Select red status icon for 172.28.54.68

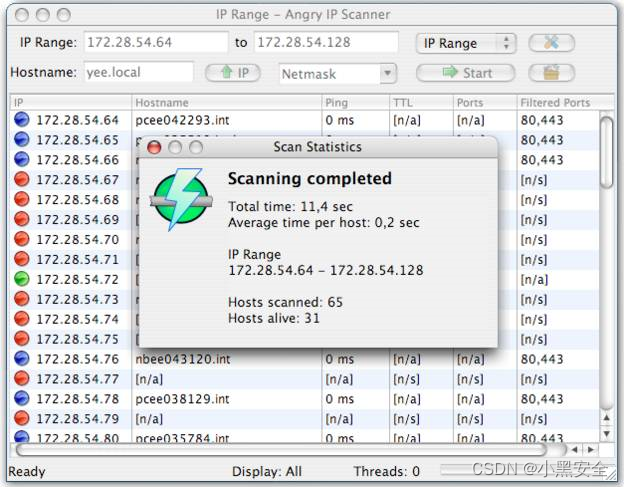tap(21, 199)
